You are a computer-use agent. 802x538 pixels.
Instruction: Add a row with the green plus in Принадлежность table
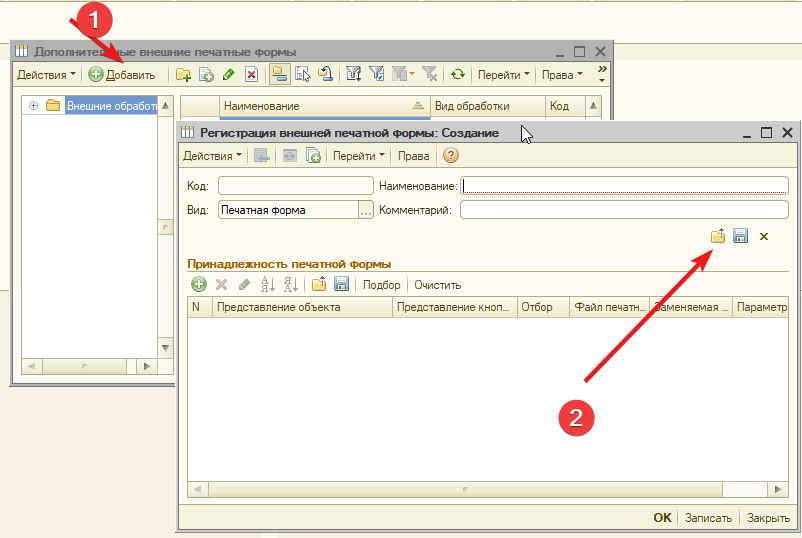199,284
